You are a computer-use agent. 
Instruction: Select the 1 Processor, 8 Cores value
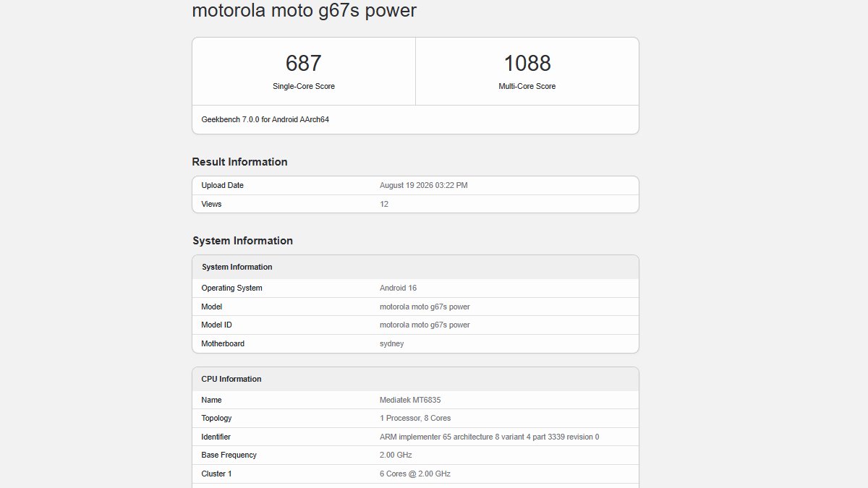click(415, 418)
